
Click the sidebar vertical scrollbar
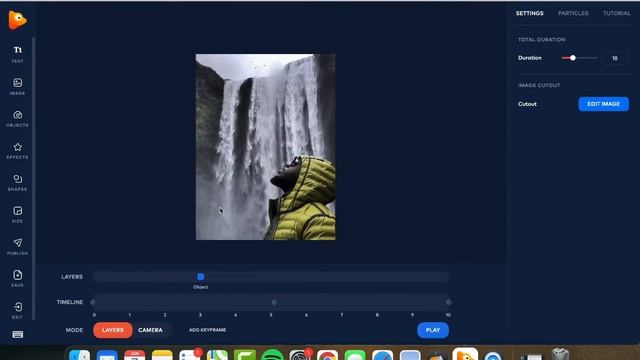[33, 178]
